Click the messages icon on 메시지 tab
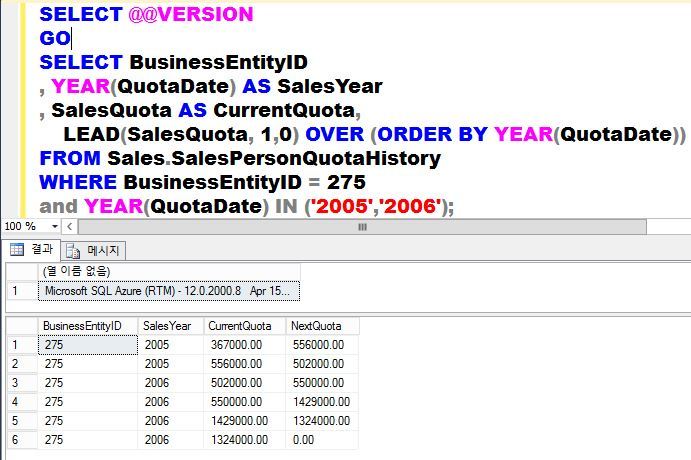 coord(73,251)
